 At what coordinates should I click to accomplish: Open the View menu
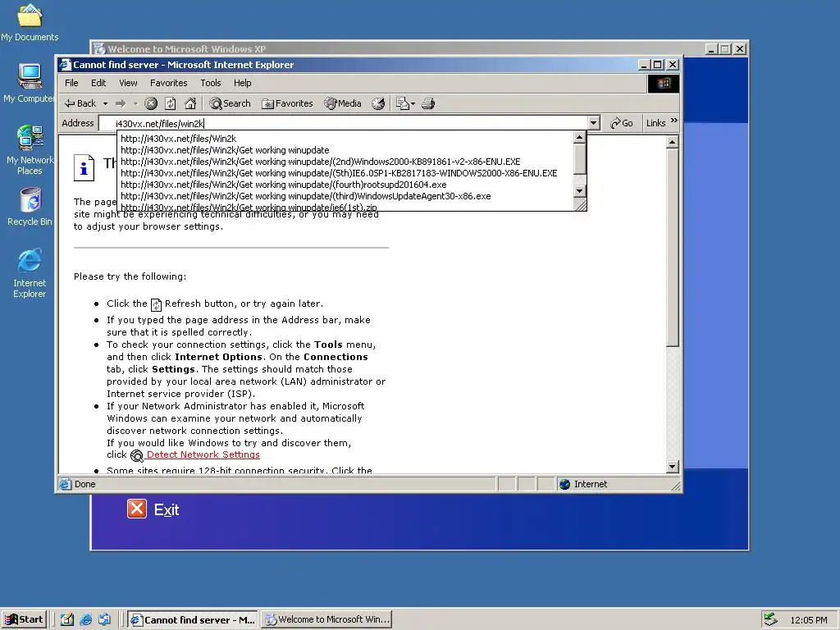[x=128, y=83]
